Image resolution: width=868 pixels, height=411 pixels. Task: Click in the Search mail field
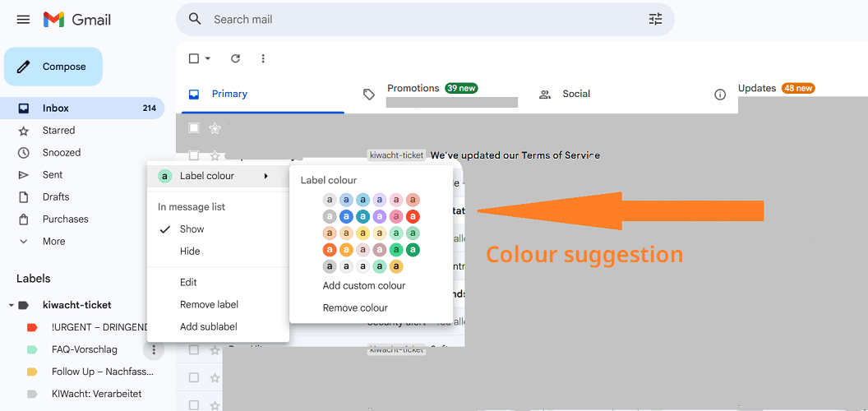click(x=425, y=20)
